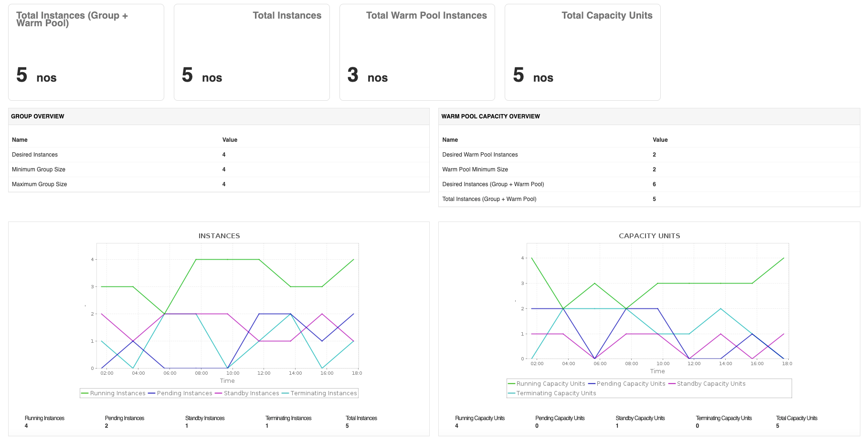The width and height of the screenshot is (868, 443).
Task: Click the '5 nos' value in Total Capacity Units card
Action: (533, 75)
